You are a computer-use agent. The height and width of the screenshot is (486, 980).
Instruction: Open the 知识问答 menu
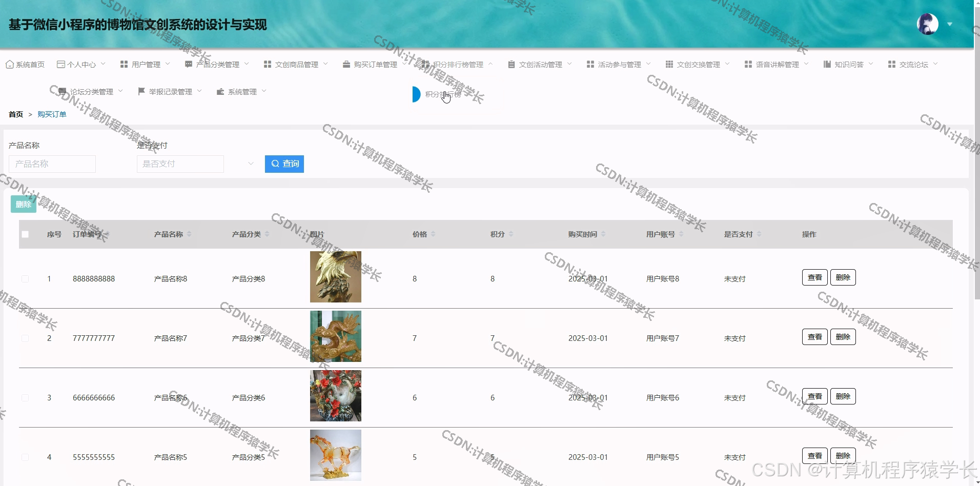848,65
